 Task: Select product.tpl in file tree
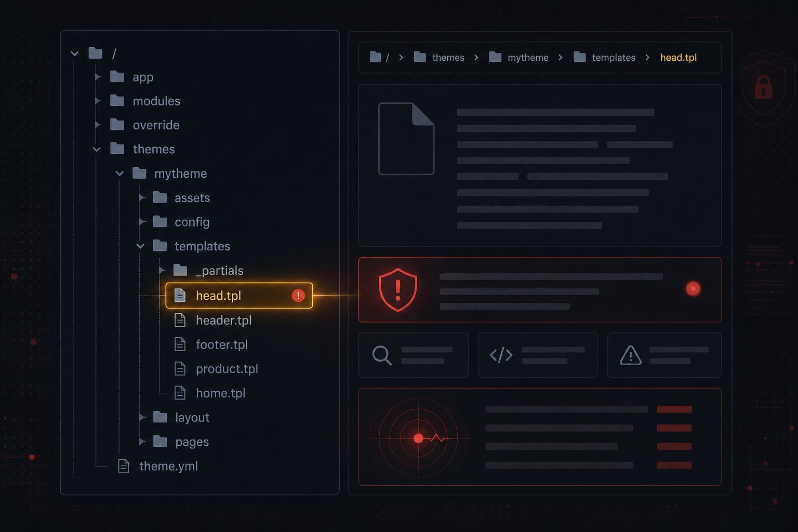click(x=227, y=369)
